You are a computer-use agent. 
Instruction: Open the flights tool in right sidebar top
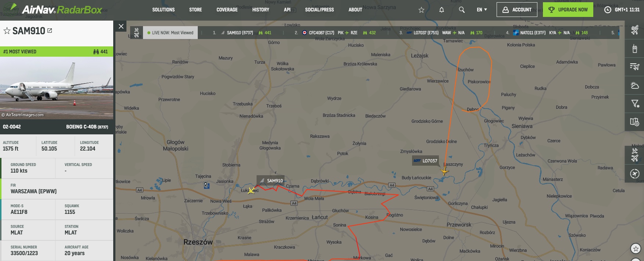[x=634, y=30]
